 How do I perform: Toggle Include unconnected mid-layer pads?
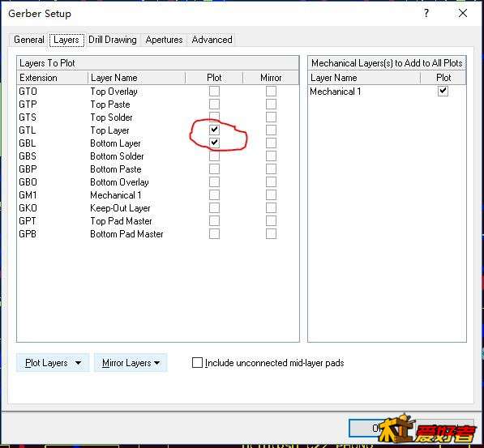197,363
